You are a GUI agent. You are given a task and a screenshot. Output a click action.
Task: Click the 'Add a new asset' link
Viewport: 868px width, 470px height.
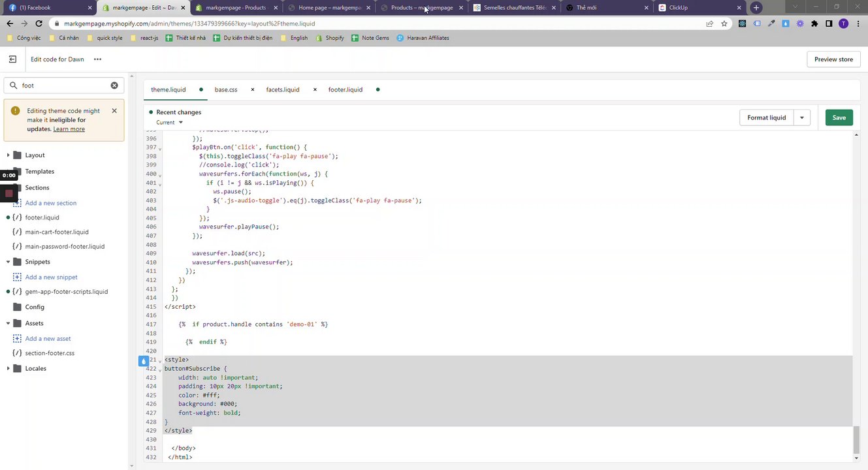48,339
